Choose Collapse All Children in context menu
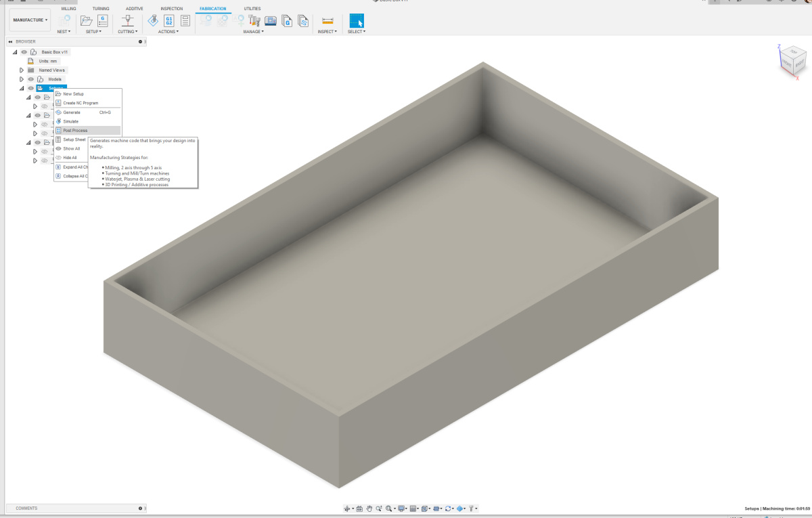This screenshot has height=518, width=812. click(x=71, y=175)
